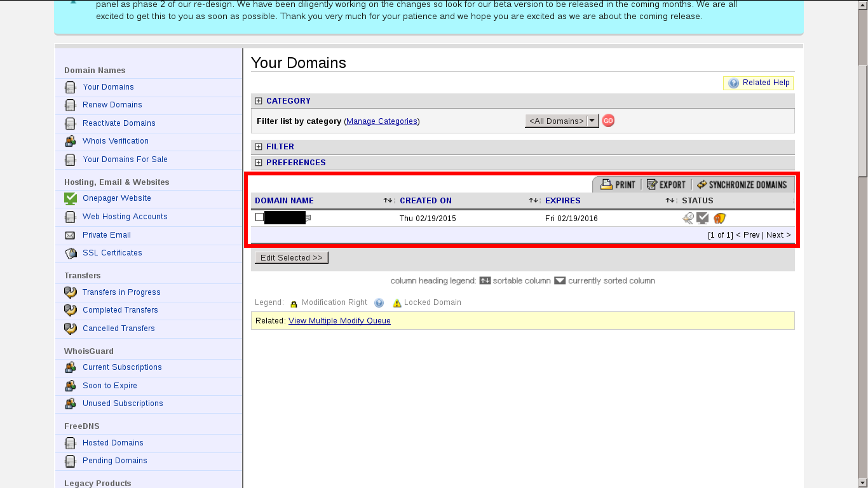The image size is (868, 488).
Task: Click the Related Help question icon
Action: (733, 83)
